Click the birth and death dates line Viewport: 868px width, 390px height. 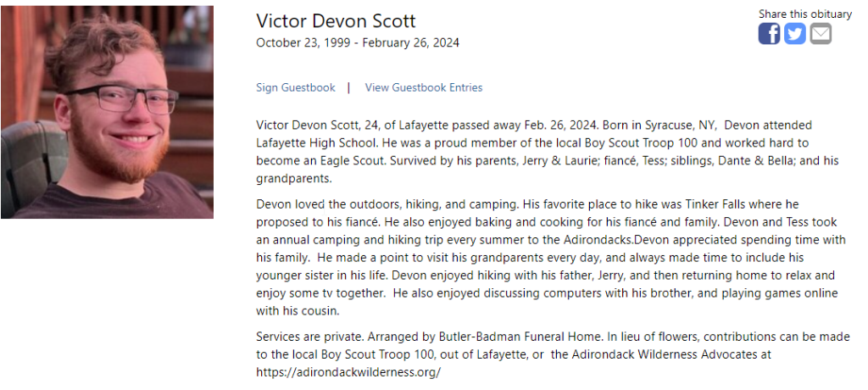357,42
